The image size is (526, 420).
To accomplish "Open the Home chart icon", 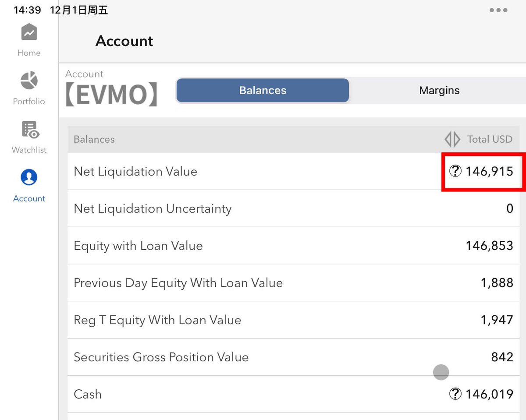I will (29, 32).
